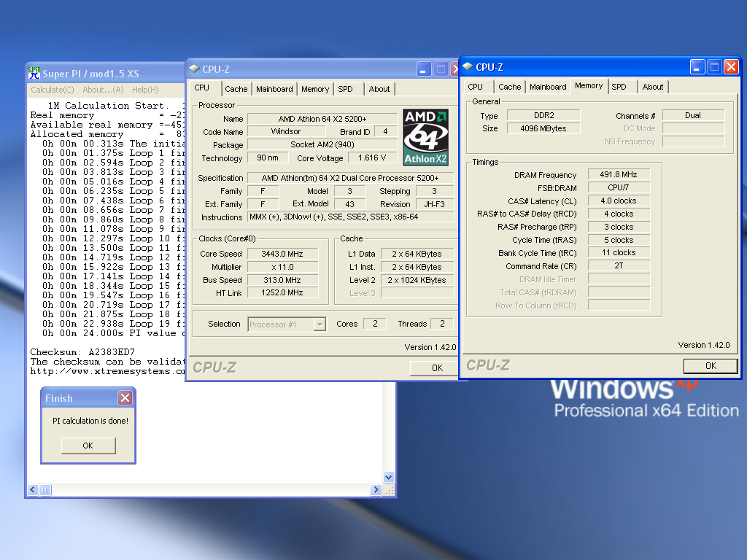Click the Core Voltage value 1.616 V
The height and width of the screenshot is (560, 747).
(x=372, y=157)
